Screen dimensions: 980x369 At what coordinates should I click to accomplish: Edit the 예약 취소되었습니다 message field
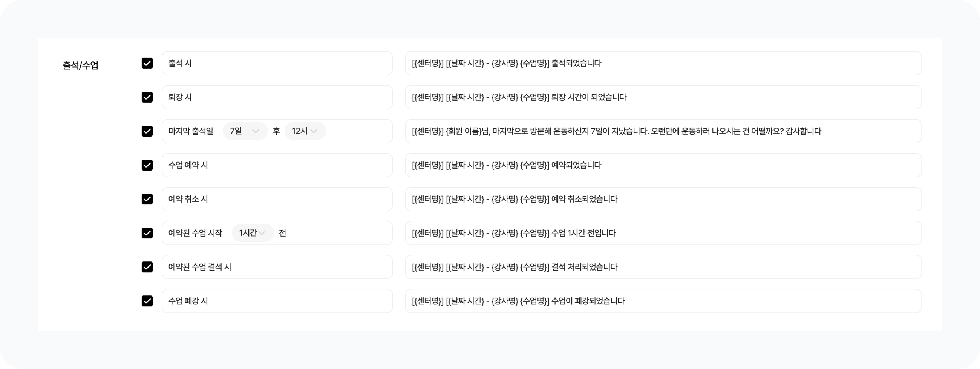coord(663,199)
